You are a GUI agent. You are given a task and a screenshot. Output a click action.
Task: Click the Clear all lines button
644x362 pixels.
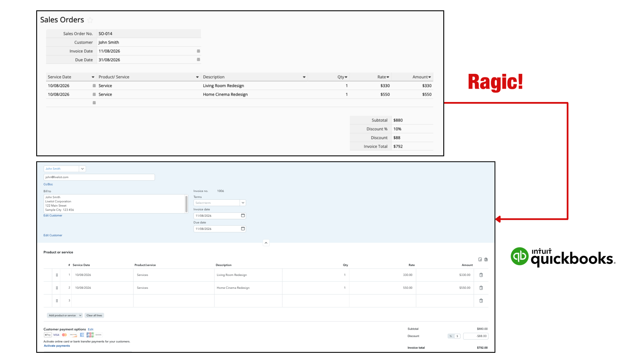pos(94,315)
